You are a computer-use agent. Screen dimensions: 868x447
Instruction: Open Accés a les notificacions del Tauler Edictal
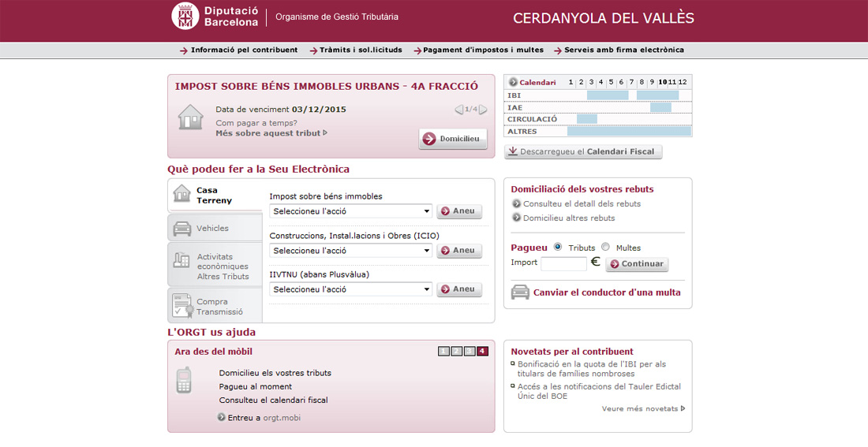(599, 391)
